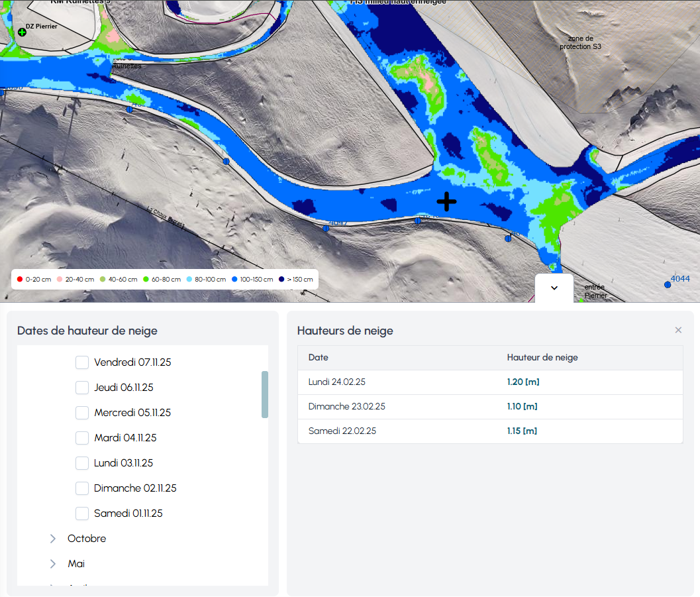Check the Vendredi 07.11.25 checkbox
The width and height of the screenshot is (700, 597).
[x=82, y=362]
